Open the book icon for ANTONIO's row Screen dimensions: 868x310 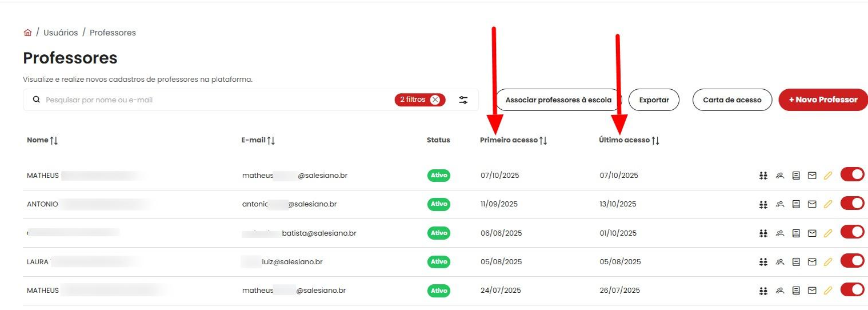click(x=796, y=204)
